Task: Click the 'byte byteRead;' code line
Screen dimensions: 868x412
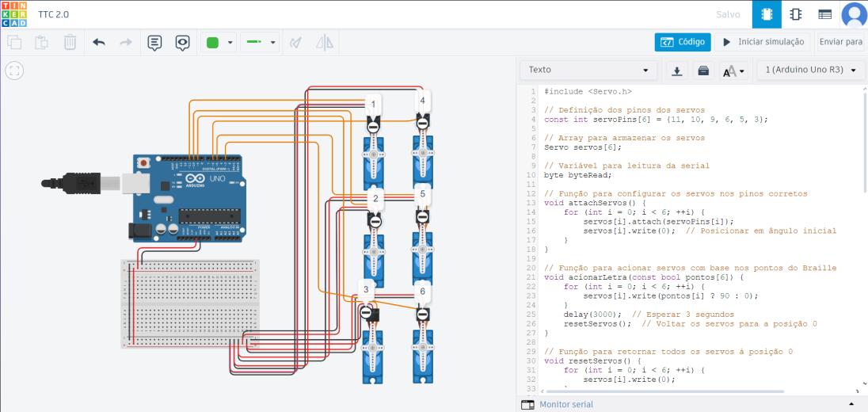Action: [x=578, y=175]
